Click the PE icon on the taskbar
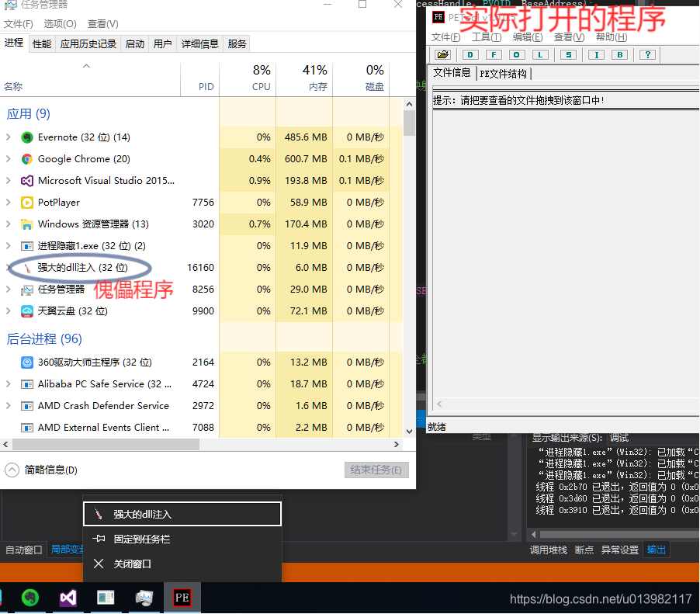The image size is (700, 614). click(182, 598)
